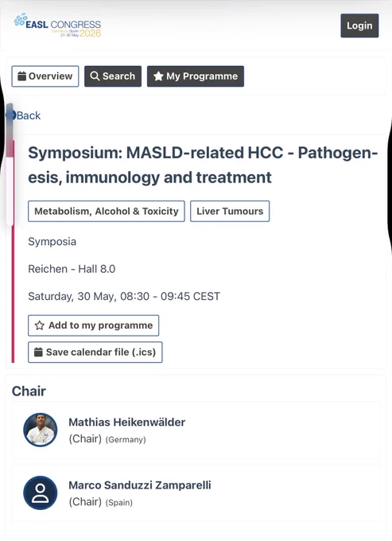This screenshot has width=392, height=541.
Task: Click the star icon in My Programme
Action: 158,76
